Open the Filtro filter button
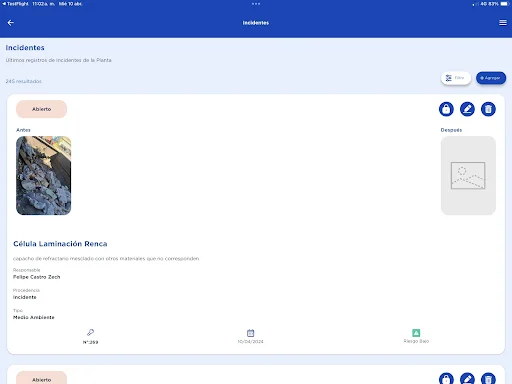Viewport: 512px width, 384px height. click(456, 78)
